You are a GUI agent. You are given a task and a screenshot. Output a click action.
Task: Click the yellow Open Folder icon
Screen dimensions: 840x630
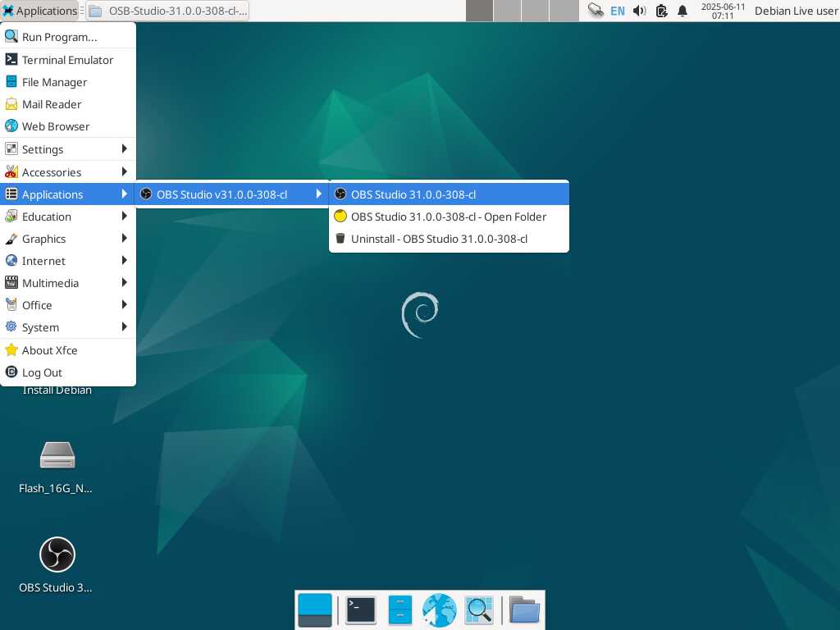pos(340,217)
